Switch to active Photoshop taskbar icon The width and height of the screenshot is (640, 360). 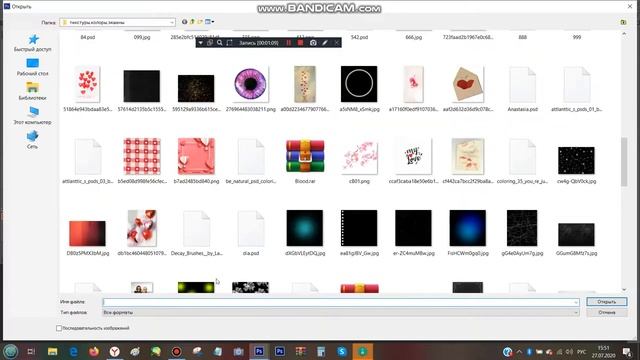(x=259, y=351)
